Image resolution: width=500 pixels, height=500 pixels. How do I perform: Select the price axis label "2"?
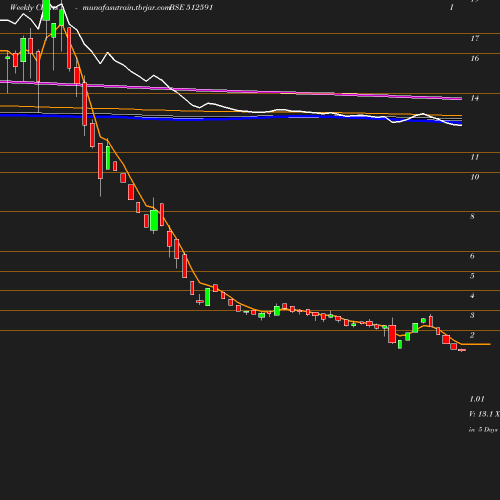[x=472, y=335]
